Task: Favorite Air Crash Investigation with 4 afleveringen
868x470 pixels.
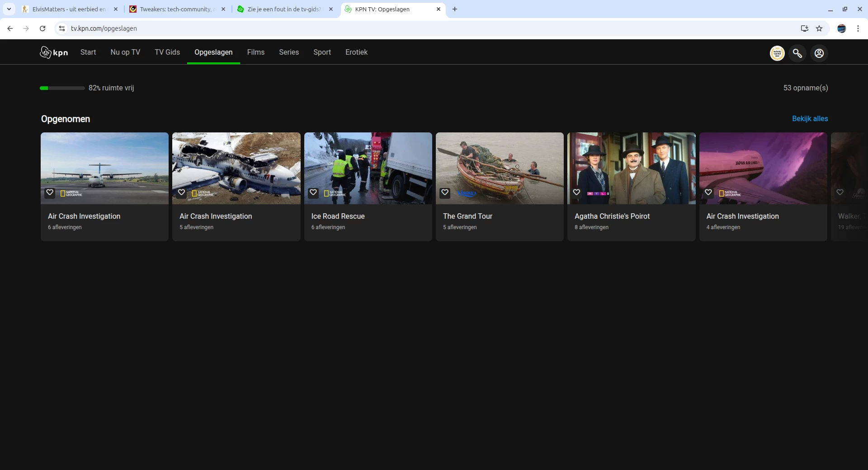Action: [708, 193]
